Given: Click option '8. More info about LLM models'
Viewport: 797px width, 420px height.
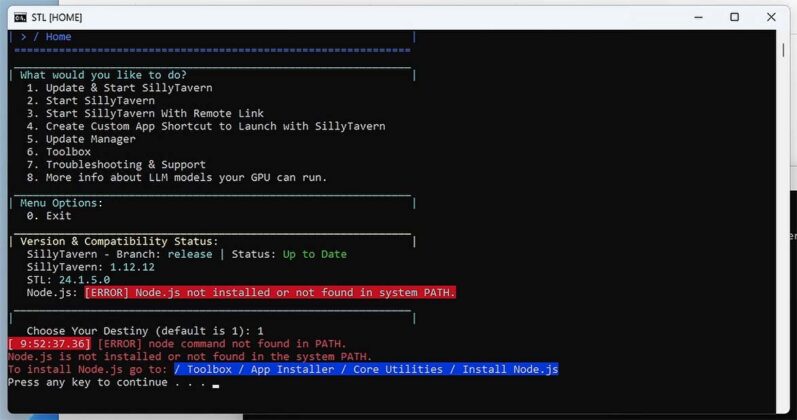Looking at the screenshot, I should click(x=177, y=177).
